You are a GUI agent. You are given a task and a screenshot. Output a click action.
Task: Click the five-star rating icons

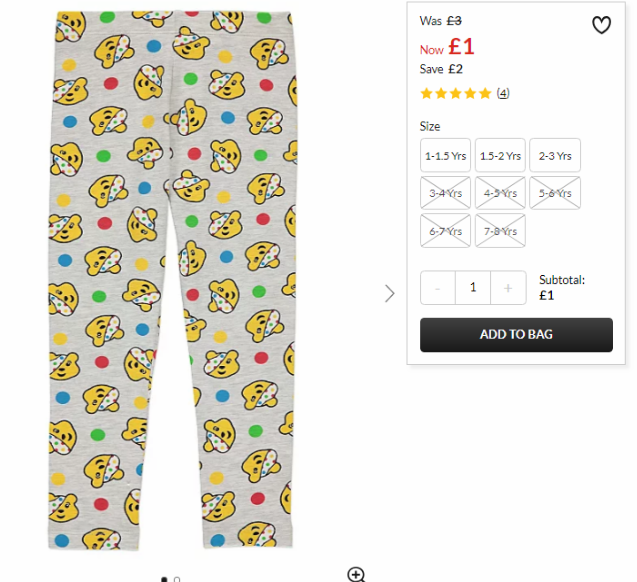click(456, 93)
